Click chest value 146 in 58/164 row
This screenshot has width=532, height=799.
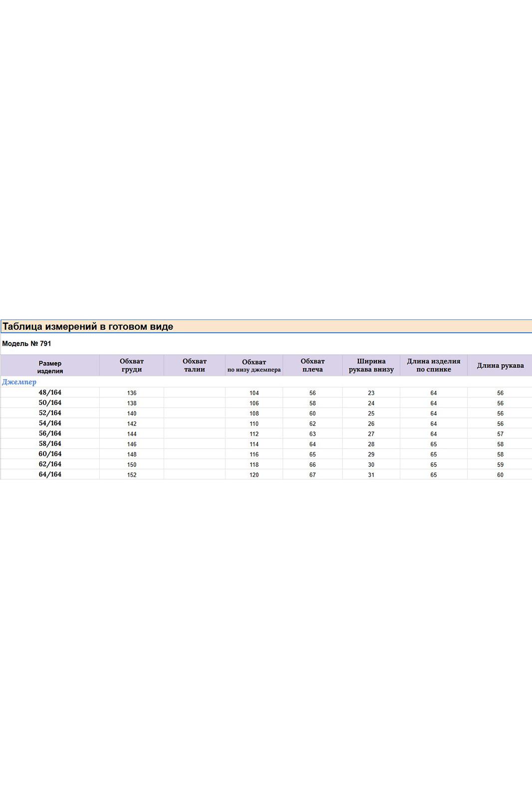click(x=132, y=444)
